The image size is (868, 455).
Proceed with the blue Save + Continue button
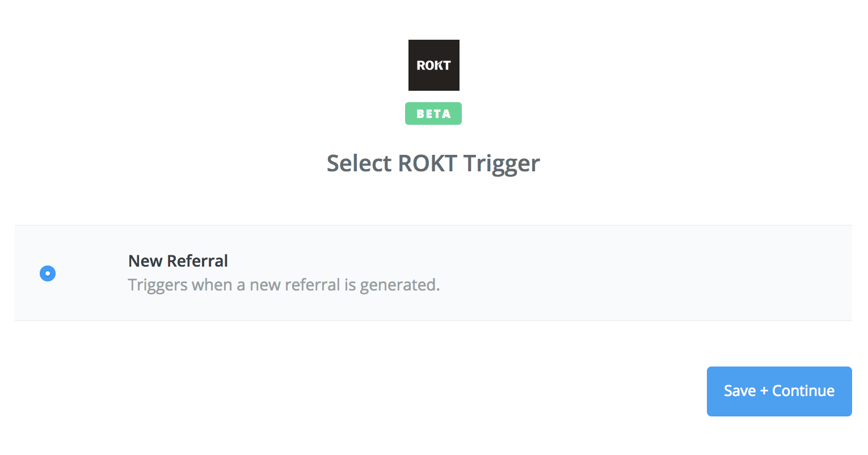click(779, 391)
